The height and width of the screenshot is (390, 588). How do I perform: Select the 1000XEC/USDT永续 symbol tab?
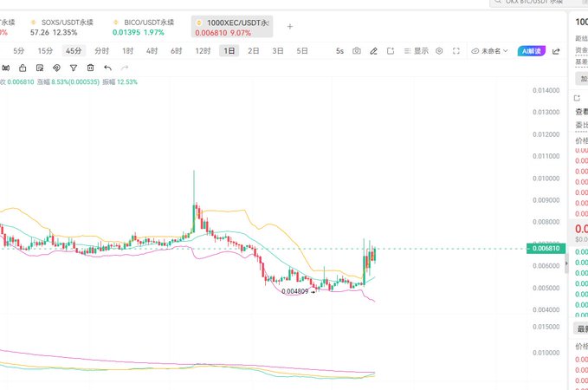click(232, 28)
